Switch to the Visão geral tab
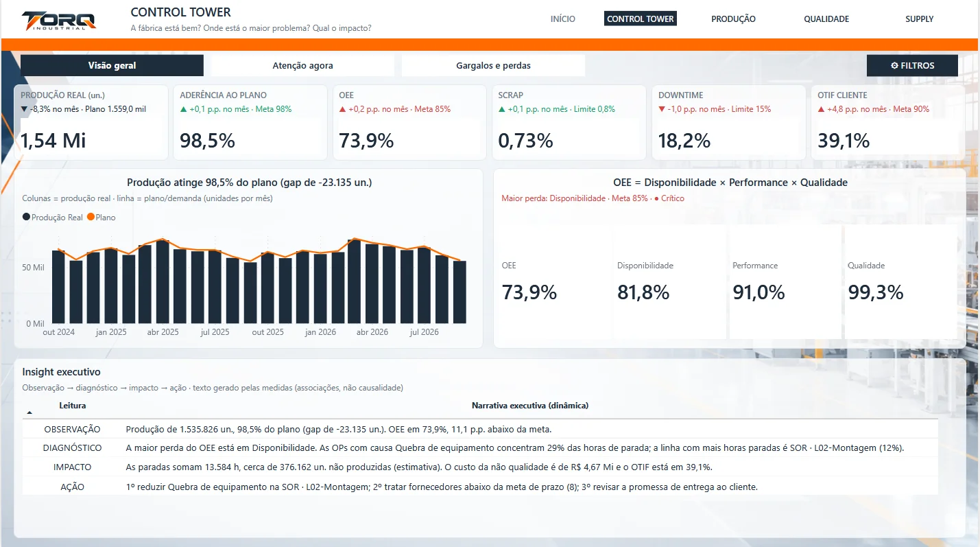This screenshot has height=547, width=980. [x=112, y=66]
